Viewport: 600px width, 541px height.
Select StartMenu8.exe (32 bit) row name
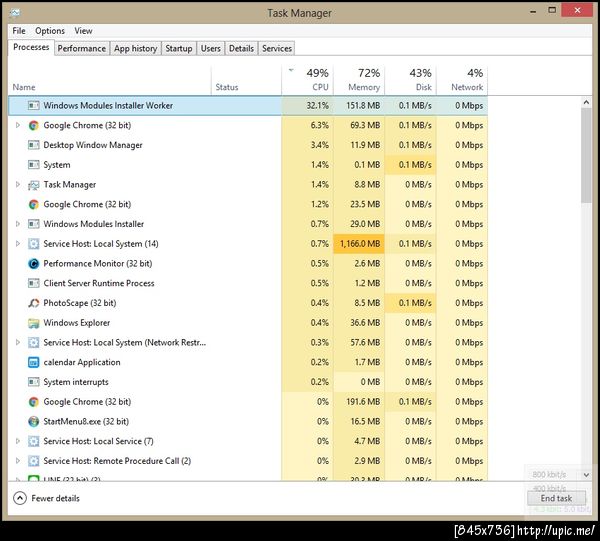point(86,422)
